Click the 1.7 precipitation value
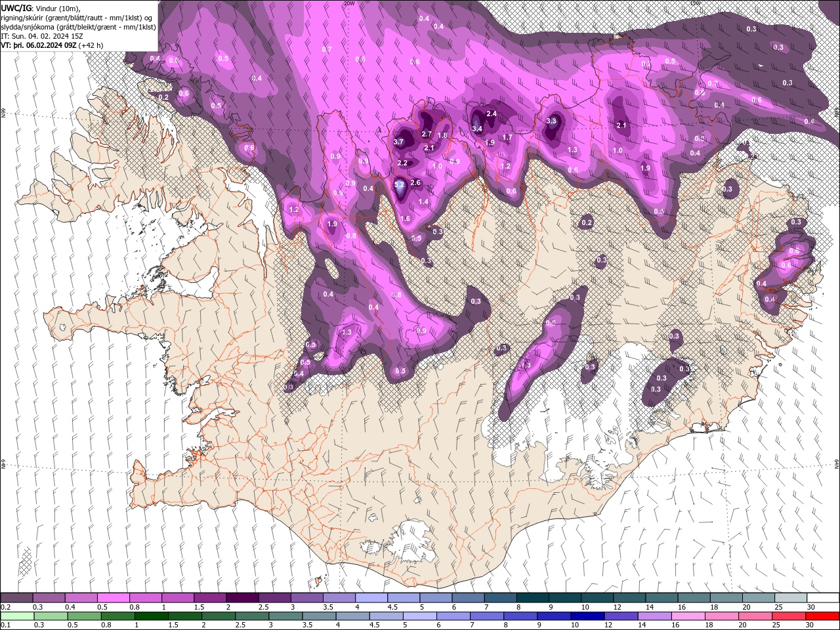 tap(507, 137)
